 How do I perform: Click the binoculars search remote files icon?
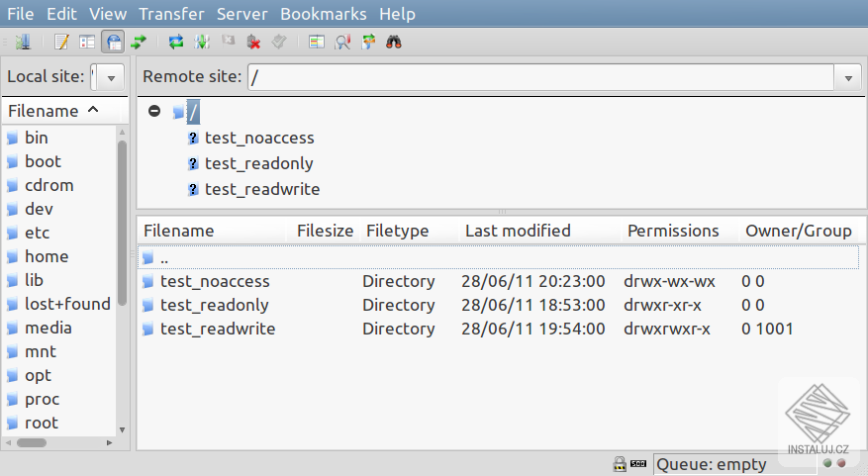(x=393, y=42)
